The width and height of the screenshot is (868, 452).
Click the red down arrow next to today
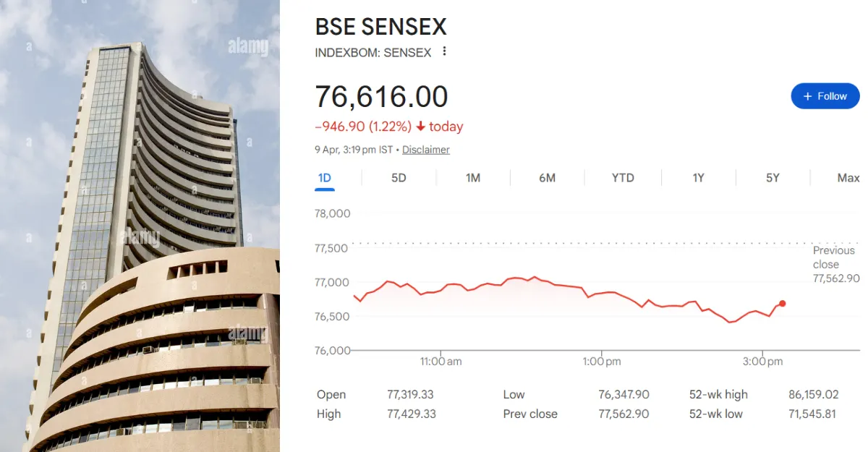[420, 127]
